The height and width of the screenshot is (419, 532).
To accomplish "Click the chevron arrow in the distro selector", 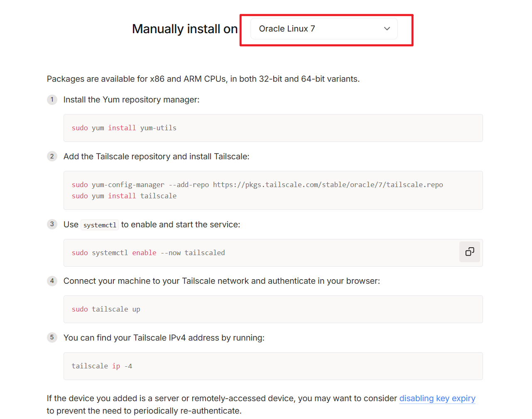I will pyautogui.click(x=387, y=29).
